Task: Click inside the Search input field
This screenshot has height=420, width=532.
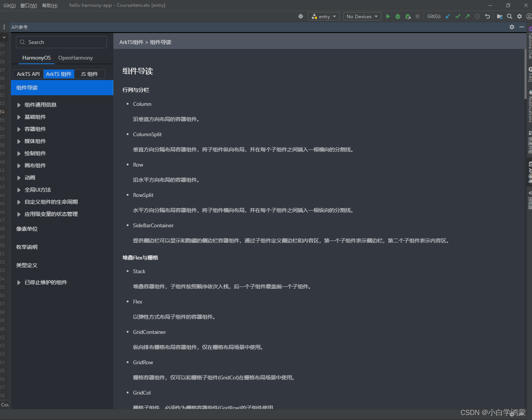Action: pos(61,42)
